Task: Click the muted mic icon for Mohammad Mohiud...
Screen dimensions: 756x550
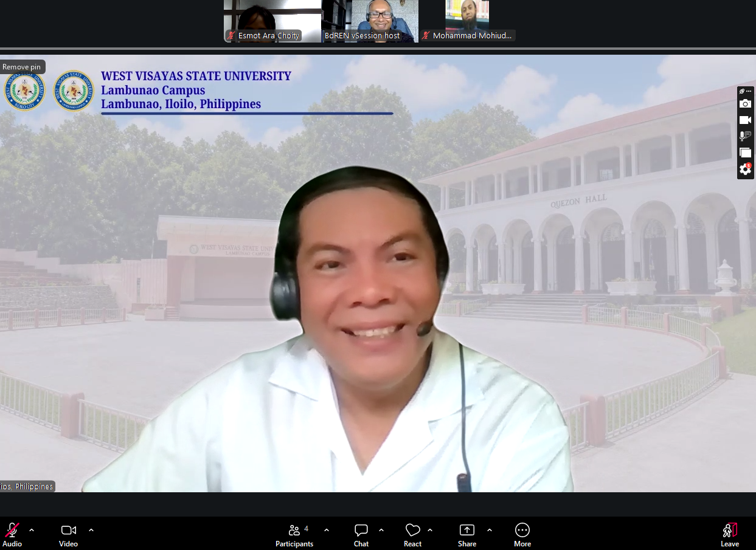Action: point(426,36)
